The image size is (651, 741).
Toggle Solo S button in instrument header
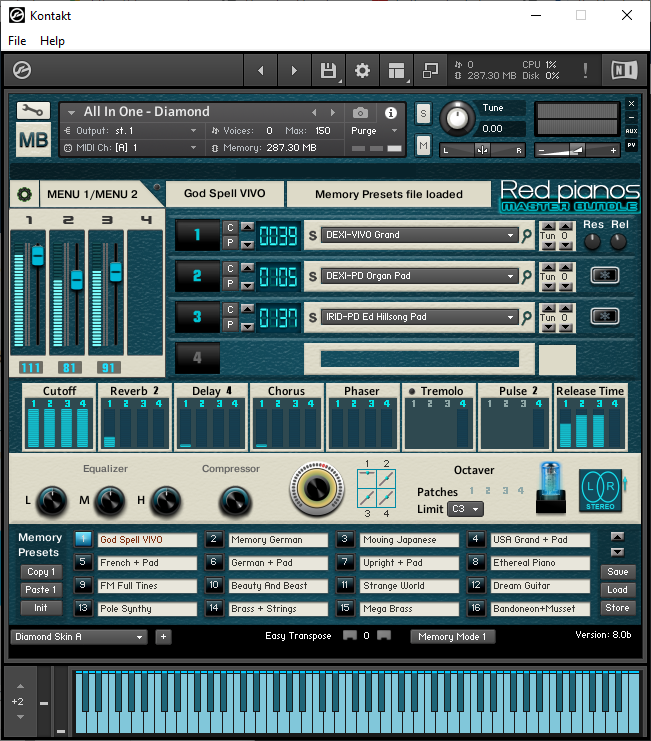423,113
